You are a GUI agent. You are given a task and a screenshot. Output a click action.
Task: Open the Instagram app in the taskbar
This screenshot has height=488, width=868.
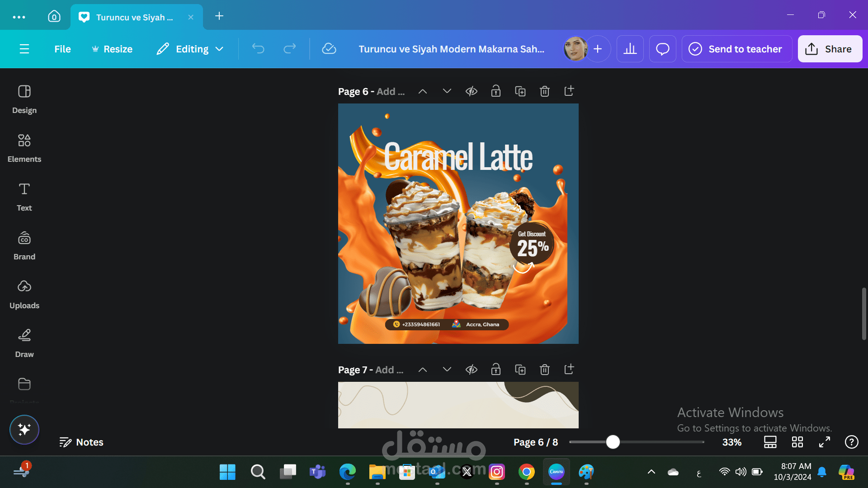pos(496,472)
